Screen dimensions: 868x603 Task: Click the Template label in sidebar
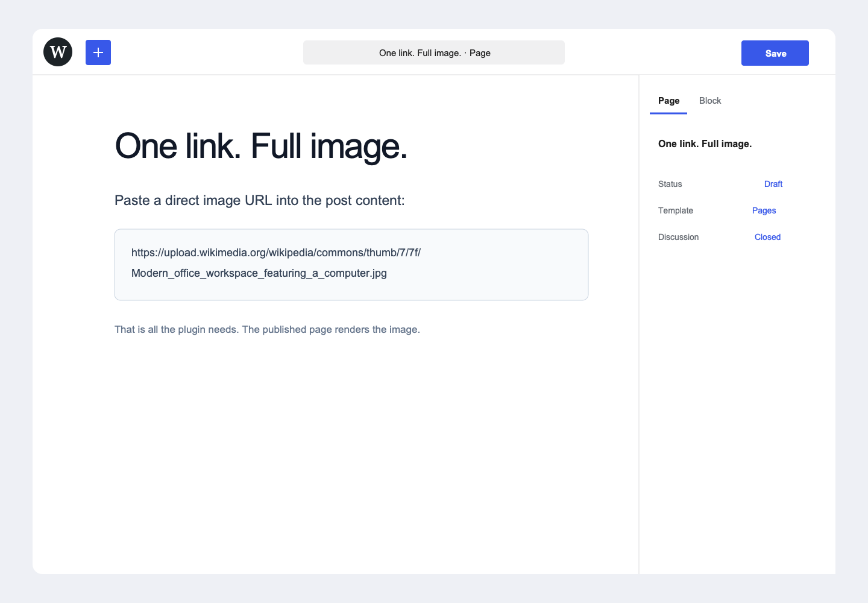coord(676,210)
